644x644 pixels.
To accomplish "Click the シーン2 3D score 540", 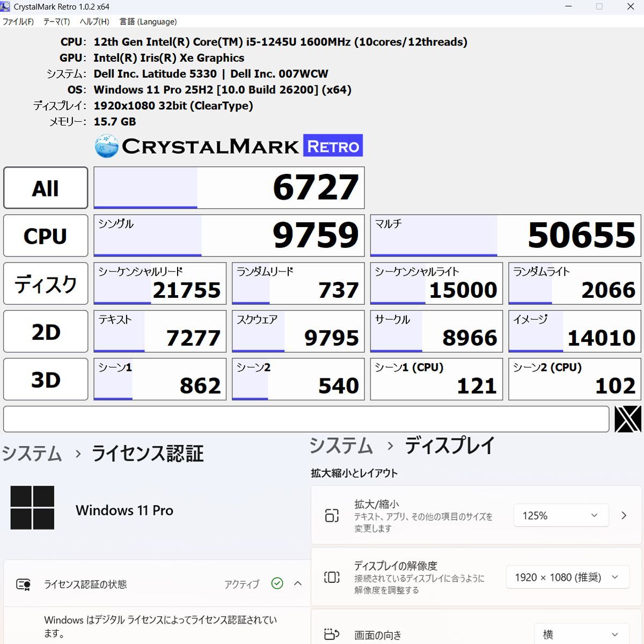I will [298, 379].
